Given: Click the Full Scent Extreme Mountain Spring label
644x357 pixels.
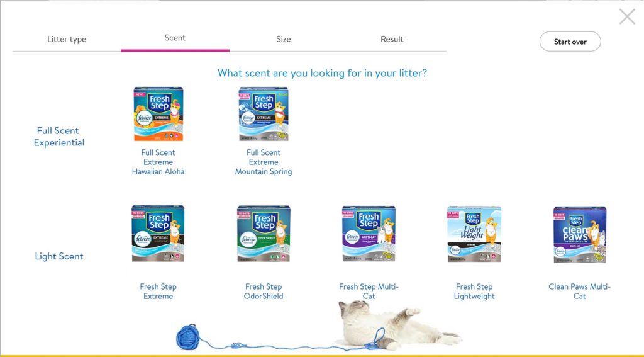Looking at the screenshot, I should click(x=264, y=162).
